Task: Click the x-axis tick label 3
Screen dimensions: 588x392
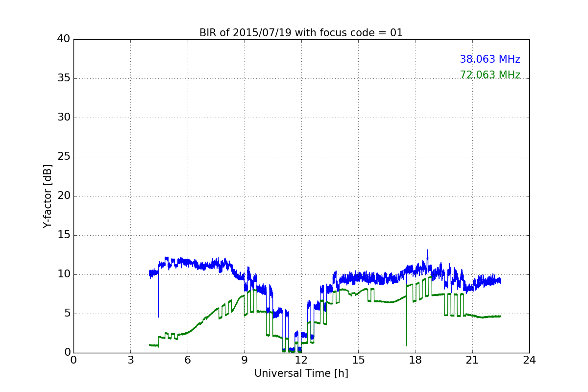Action: (130, 360)
